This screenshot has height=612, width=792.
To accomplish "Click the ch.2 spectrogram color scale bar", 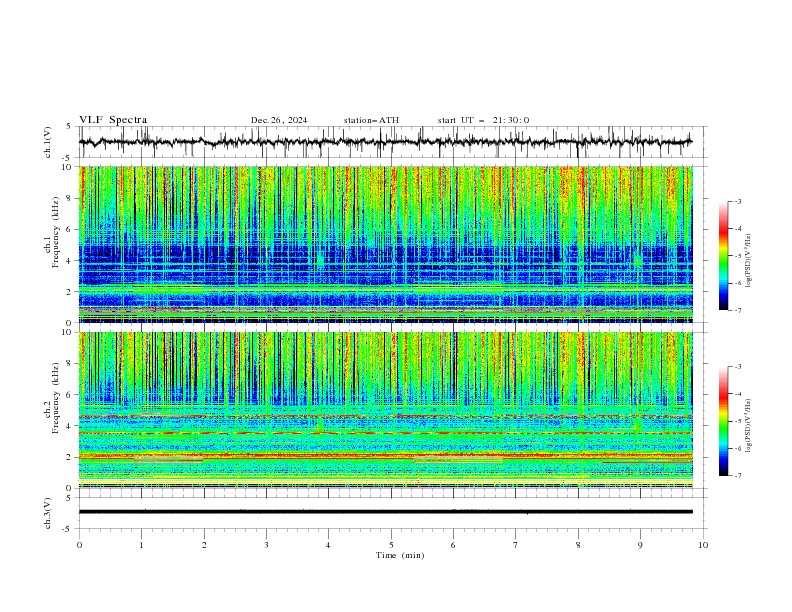I will 724,421.
